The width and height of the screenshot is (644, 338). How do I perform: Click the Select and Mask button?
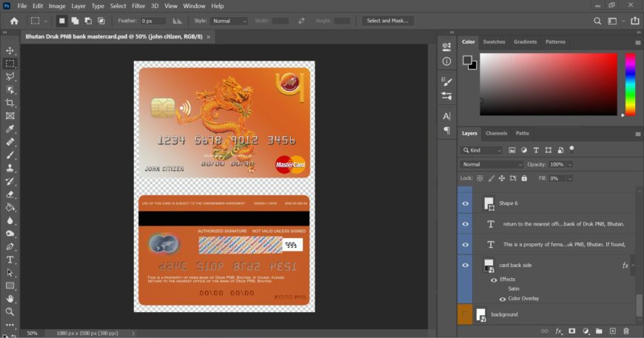click(x=387, y=21)
